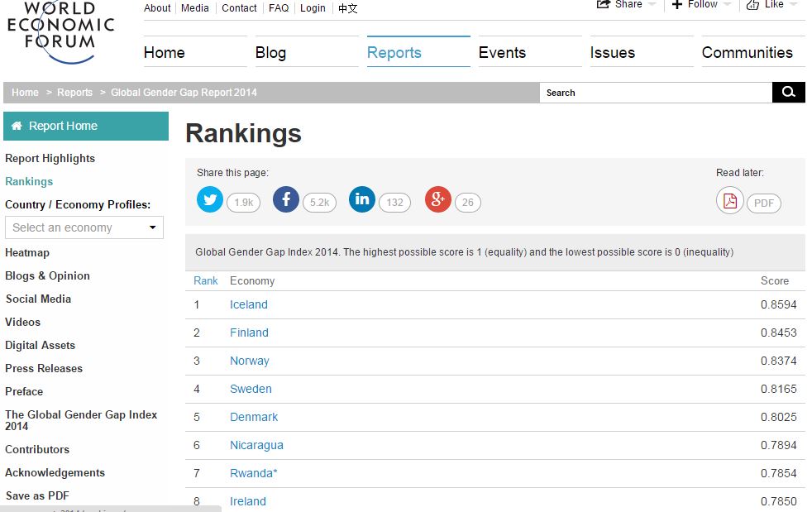Viewport: 812px width, 512px height.
Task: Open the Issues navigation tab
Action: pyautogui.click(x=642, y=52)
